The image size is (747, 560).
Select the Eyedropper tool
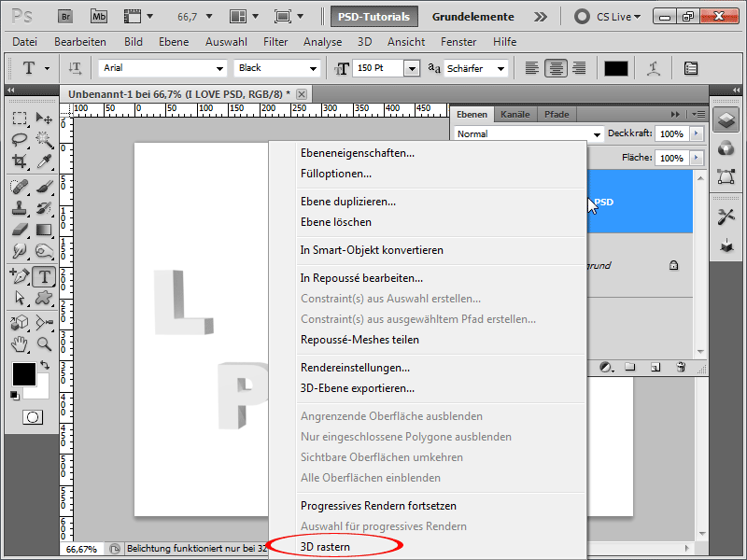[44, 161]
